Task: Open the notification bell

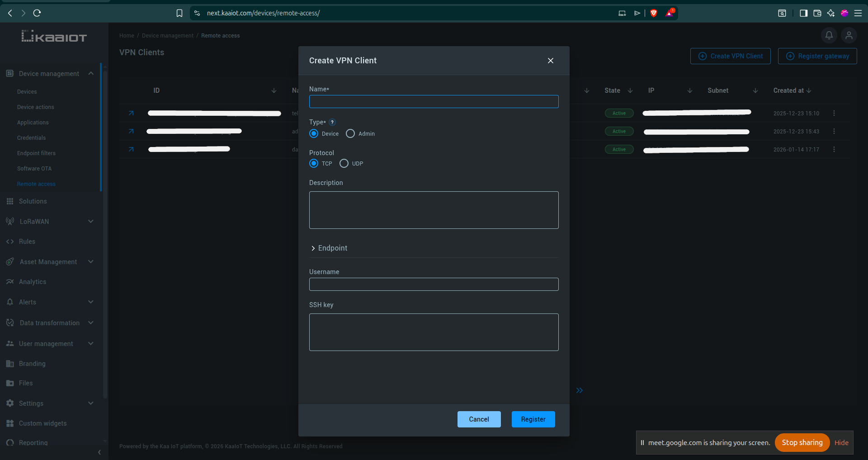Action: click(828, 35)
